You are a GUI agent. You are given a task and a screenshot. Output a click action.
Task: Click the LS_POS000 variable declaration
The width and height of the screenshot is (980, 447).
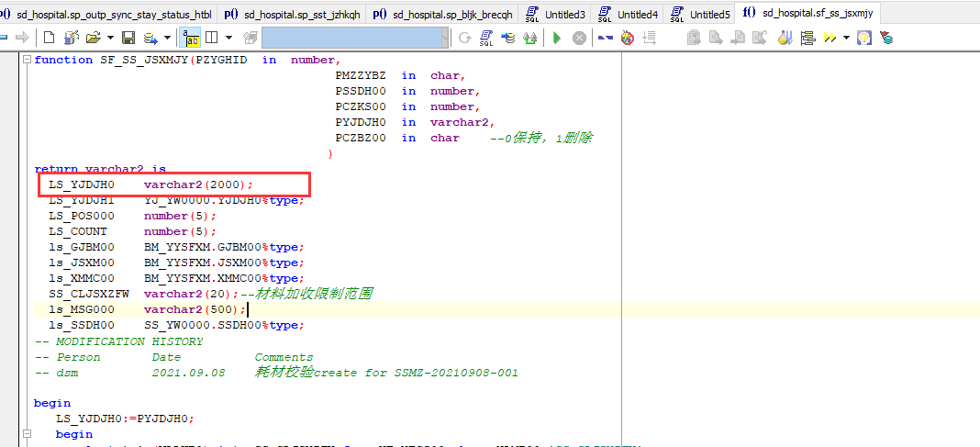[132, 217]
